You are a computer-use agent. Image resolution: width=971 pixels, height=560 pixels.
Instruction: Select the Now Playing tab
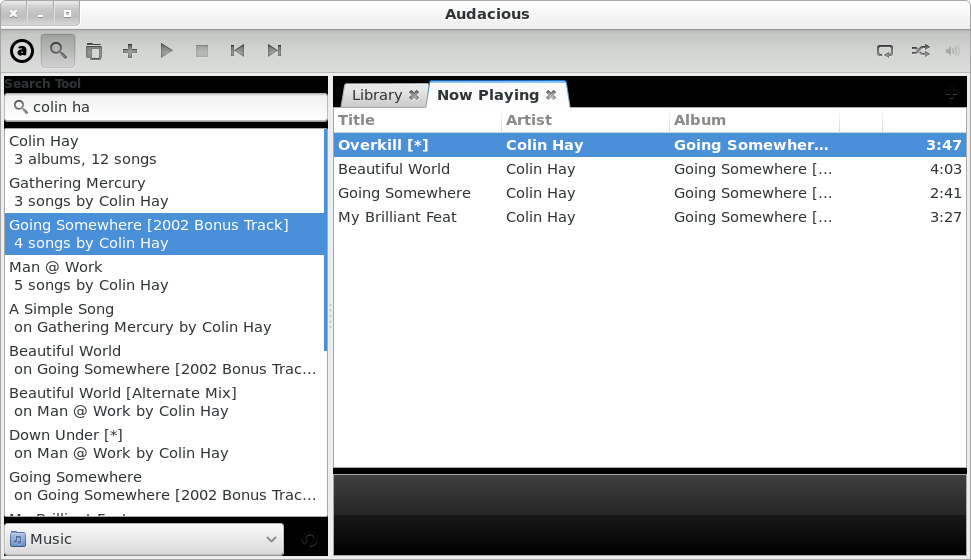click(x=488, y=95)
